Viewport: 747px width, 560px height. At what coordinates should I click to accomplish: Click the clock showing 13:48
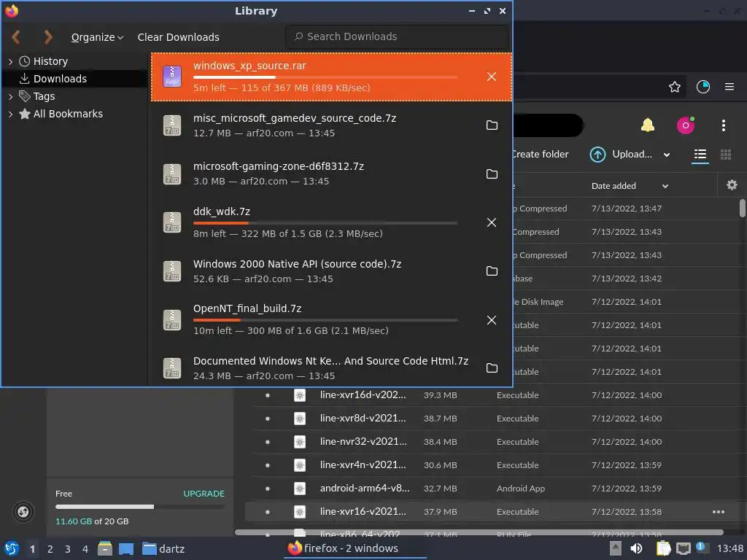[729, 548]
